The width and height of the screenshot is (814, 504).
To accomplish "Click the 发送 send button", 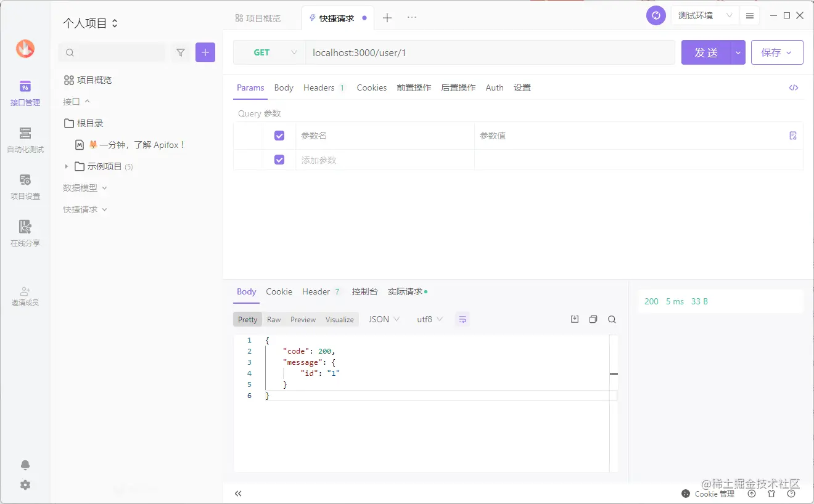I will coord(706,53).
